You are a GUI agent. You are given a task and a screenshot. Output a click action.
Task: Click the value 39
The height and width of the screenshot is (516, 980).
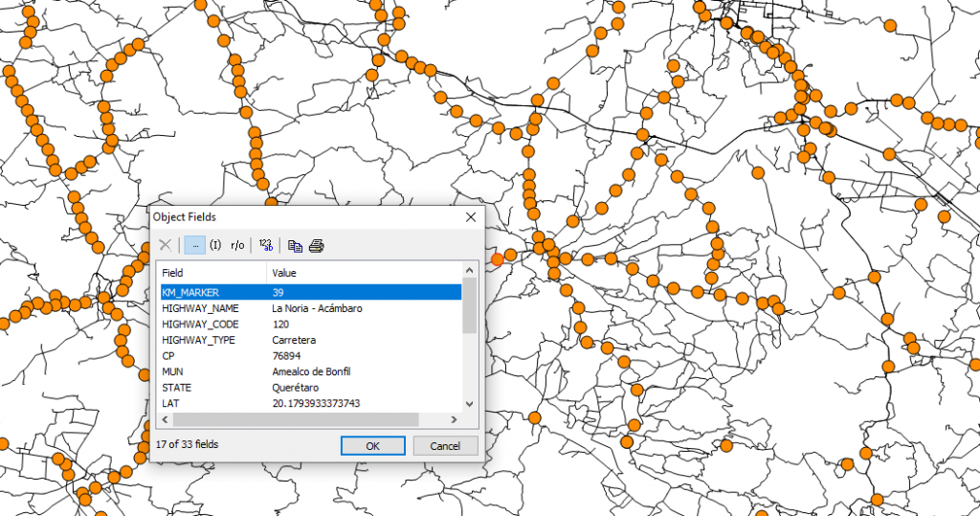[278, 292]
